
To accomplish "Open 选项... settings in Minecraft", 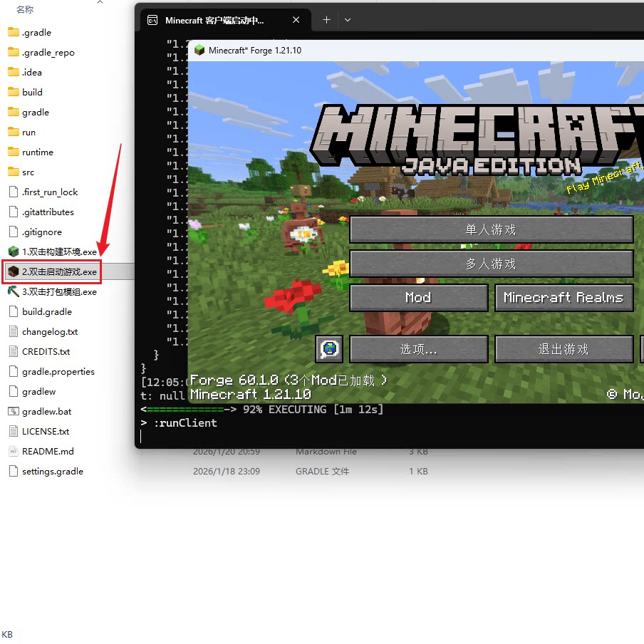I will pyautogui.click(x=418, y=349).
